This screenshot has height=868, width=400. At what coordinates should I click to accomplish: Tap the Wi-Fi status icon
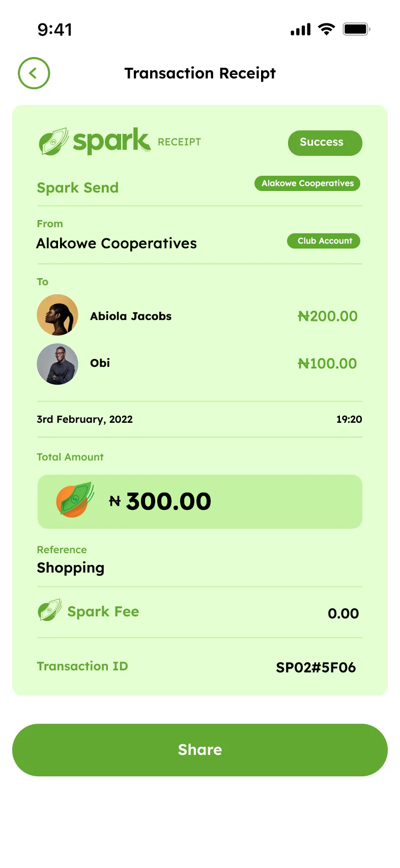tap(326, 29)
